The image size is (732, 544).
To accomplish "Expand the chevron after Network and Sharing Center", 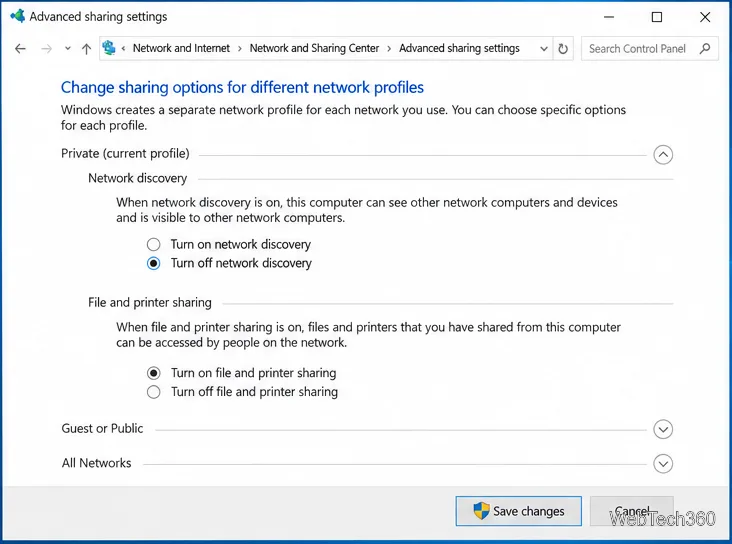I will (x=389, y=49).
